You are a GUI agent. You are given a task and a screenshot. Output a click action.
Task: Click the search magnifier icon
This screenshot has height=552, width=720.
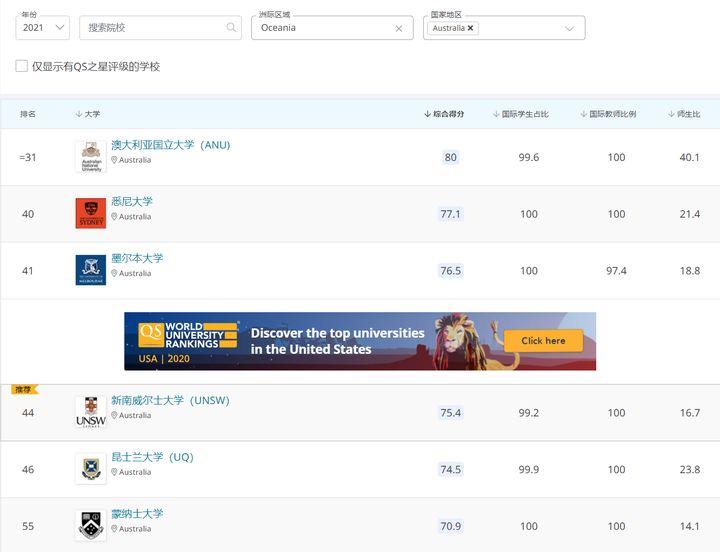231,28
